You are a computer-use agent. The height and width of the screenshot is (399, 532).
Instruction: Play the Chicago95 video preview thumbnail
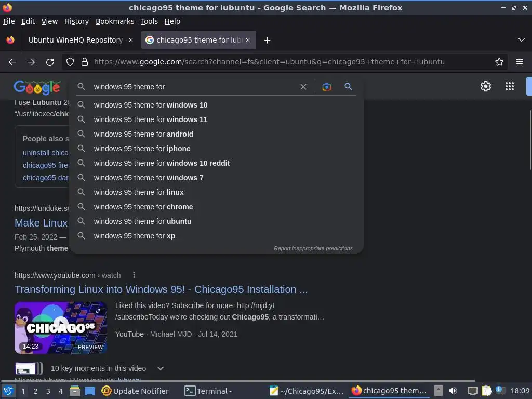pos(61,328)
